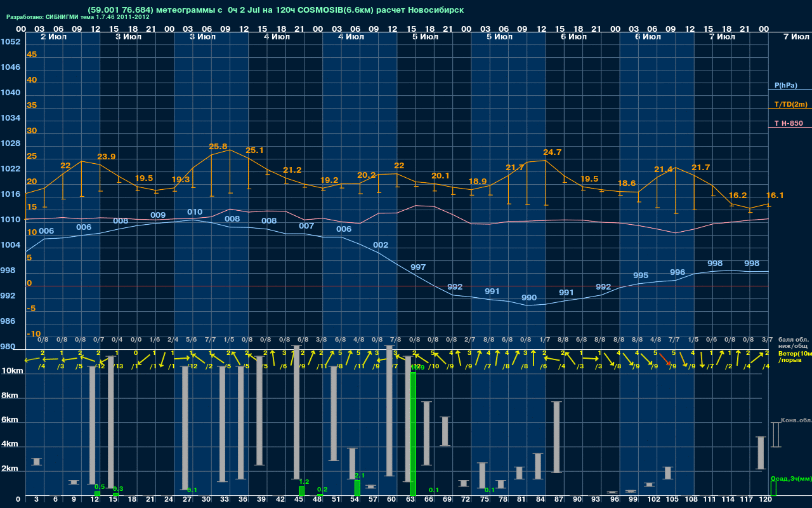
Task: Click the 1052 pressure axis value
Action: pos(10,42)
